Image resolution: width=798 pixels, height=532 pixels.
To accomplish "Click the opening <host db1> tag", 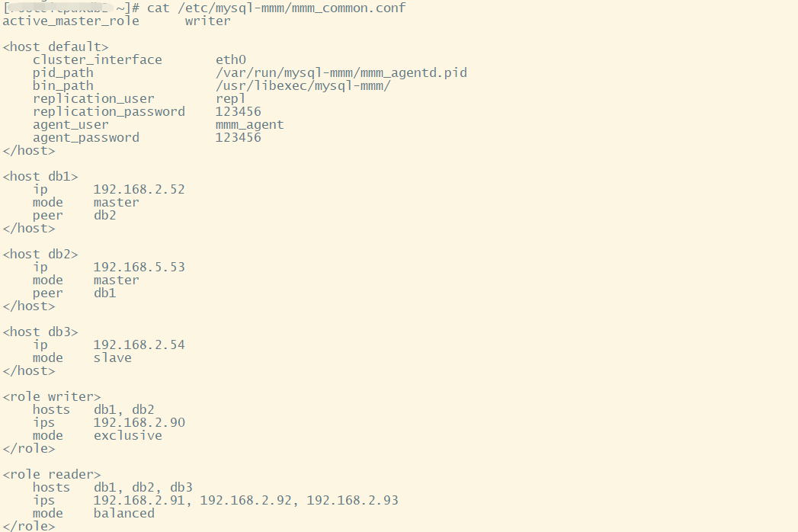I will click(40, 176).
